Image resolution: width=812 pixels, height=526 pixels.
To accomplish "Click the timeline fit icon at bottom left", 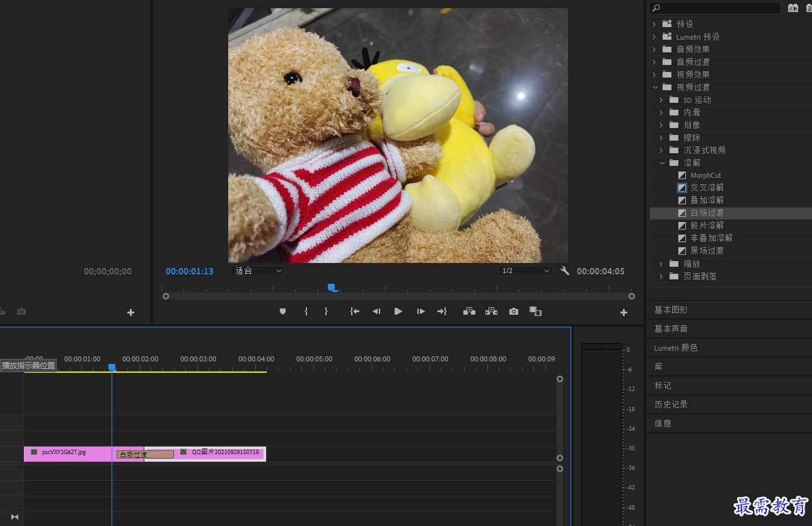I will click(x=15, y=517).
